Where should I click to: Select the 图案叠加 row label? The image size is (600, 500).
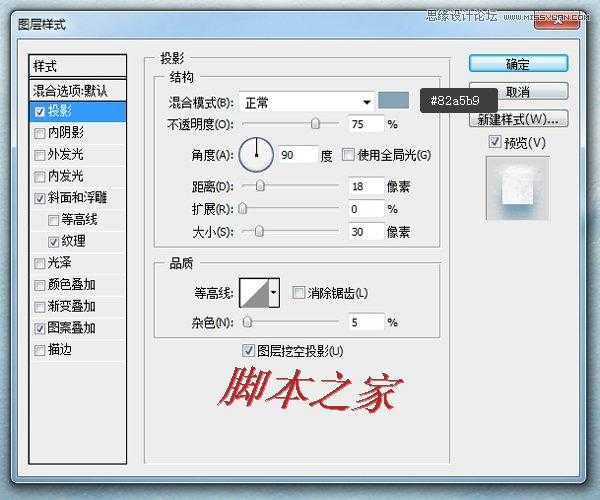click(x=71, y=328)
